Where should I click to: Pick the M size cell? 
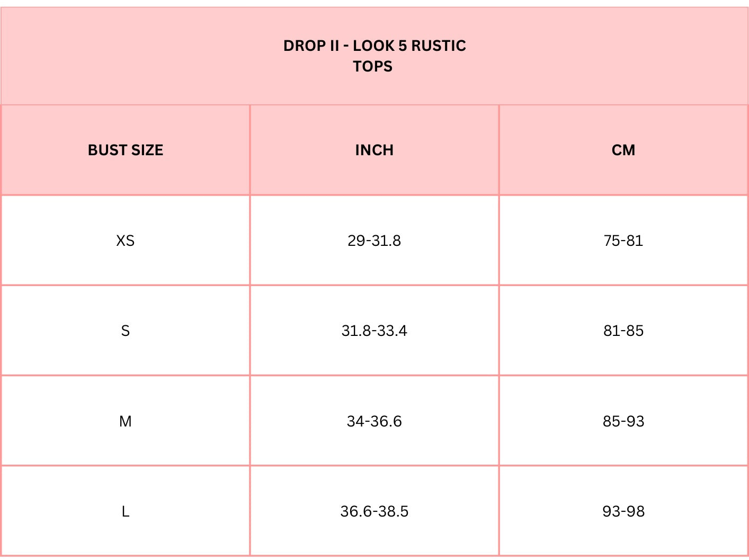(126, 422)
